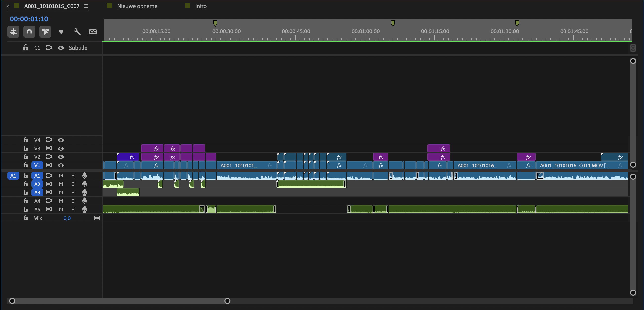Toggle sync lock on V3 track
This screenshot has height=310, width=644.
[49, 148]
